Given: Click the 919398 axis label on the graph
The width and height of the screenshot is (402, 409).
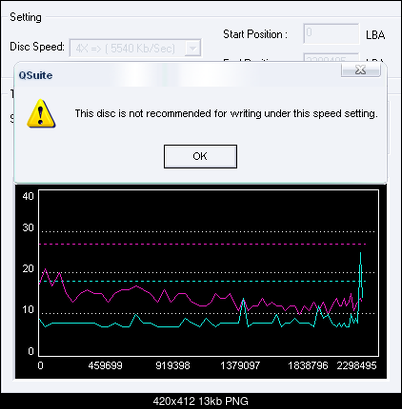Looking at the screenshot, I should point(173,366).
